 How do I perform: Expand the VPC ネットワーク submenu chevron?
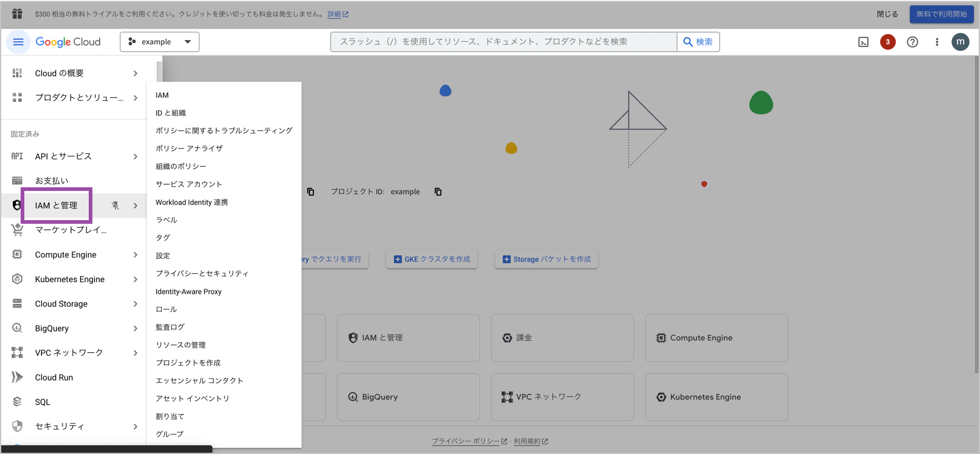coord(135,353)
